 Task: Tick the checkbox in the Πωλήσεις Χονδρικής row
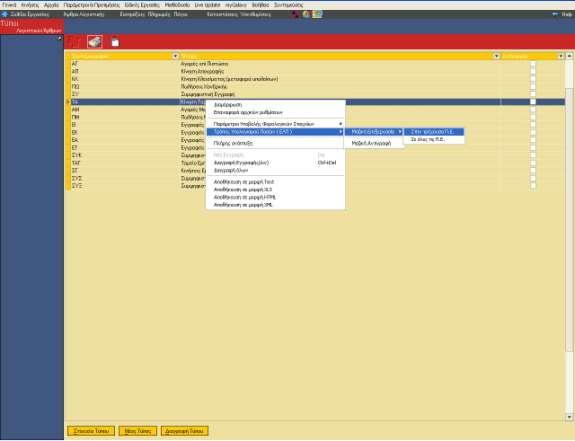533,87
